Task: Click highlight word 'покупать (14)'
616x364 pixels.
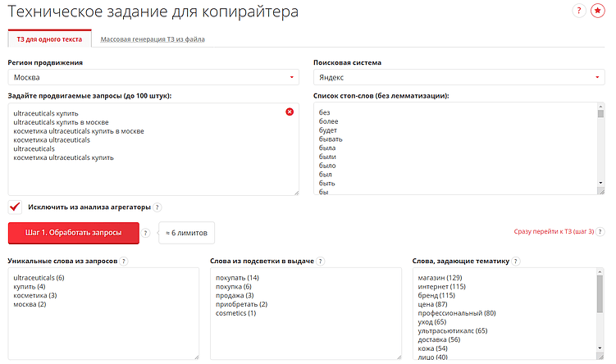Action: tap(237, 278)
